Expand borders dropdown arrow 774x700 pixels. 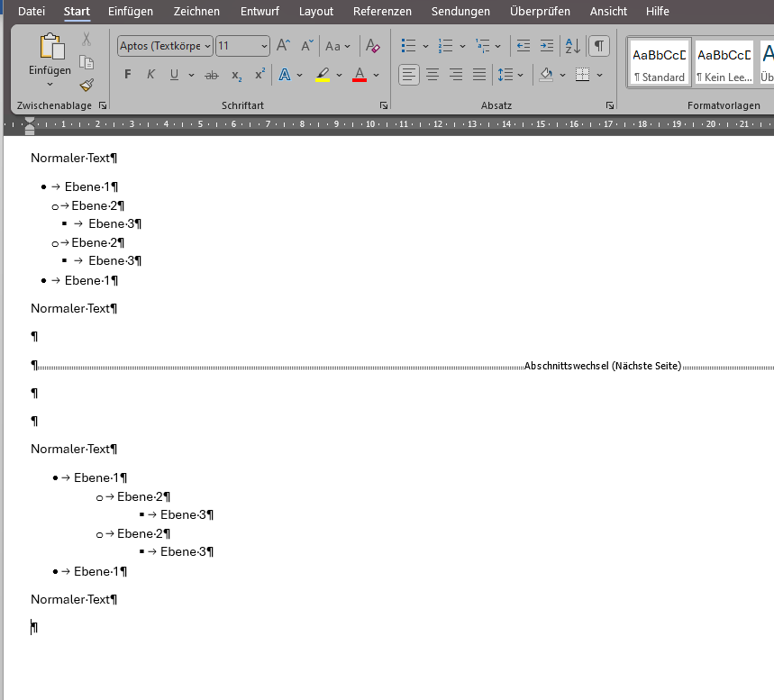599,75
